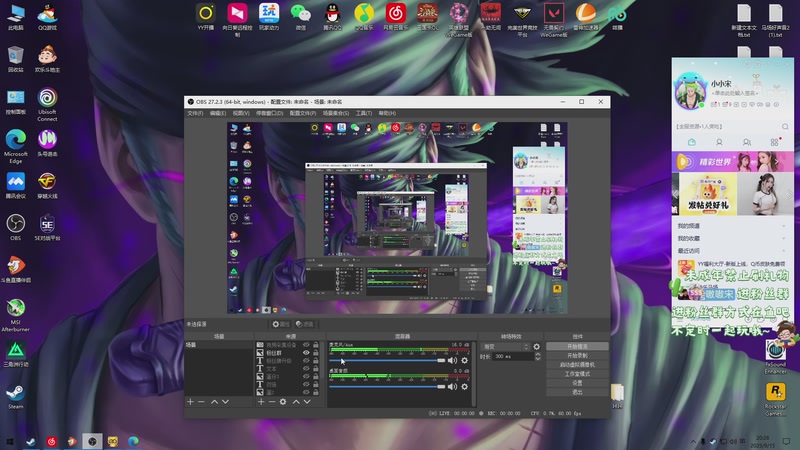Adjust desktop audio 桌面音频 volume slider
Image resolution: width=800 pixels, height=450 pixels.
tap(387, 387)
